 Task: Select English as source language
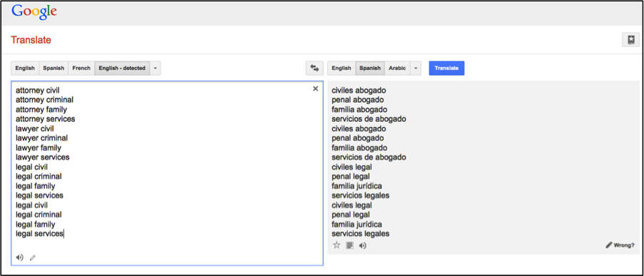(x=25, y=68)
